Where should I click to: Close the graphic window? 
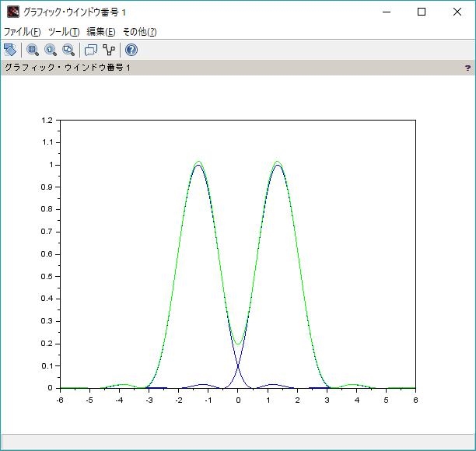(457, 12)
